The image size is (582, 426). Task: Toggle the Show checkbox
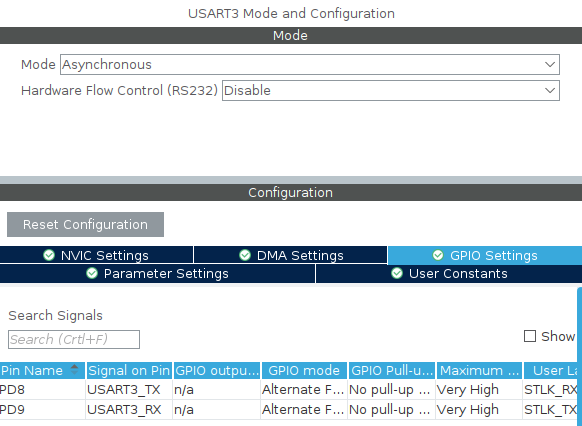[530, 336]
